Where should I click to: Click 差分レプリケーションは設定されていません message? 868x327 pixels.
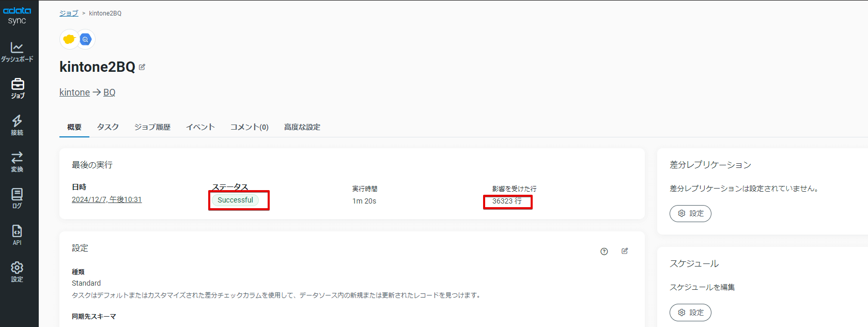(746, 189)
